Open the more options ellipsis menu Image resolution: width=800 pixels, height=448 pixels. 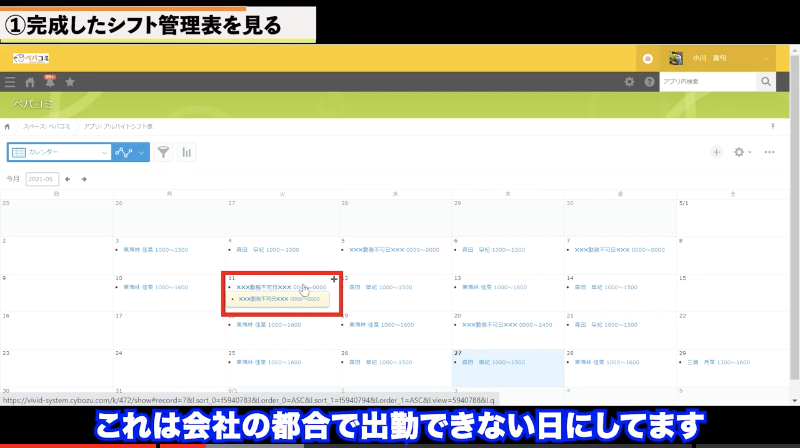point(769,152)
